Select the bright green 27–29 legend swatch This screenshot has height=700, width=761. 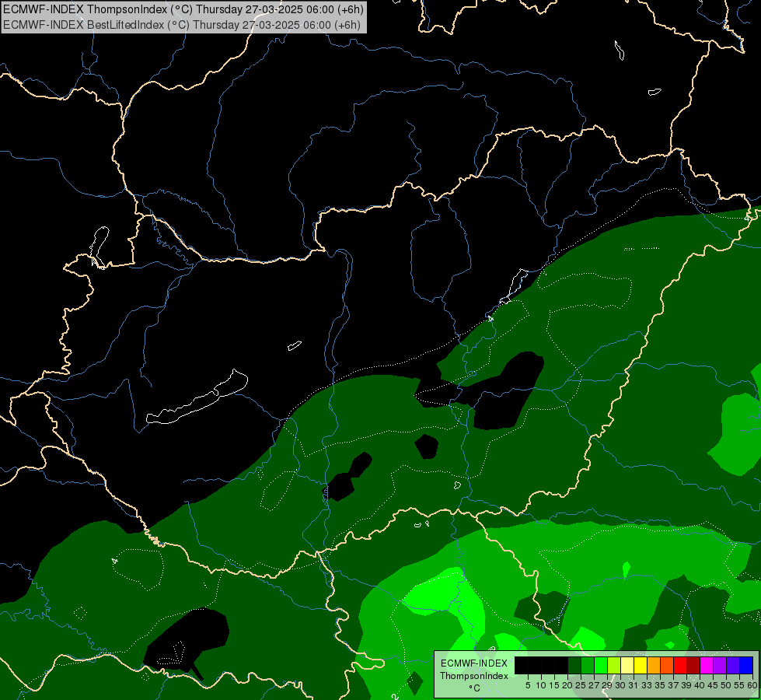[x=601, y=665]
